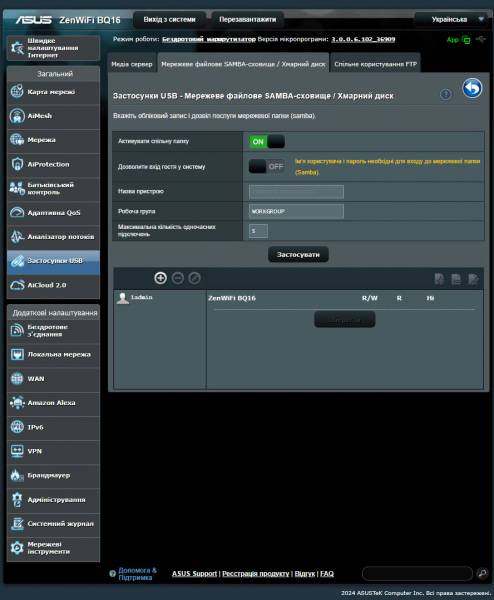Open Адаптивна QoS page
This screenshot has height=600, width=494.
[53, 213]
